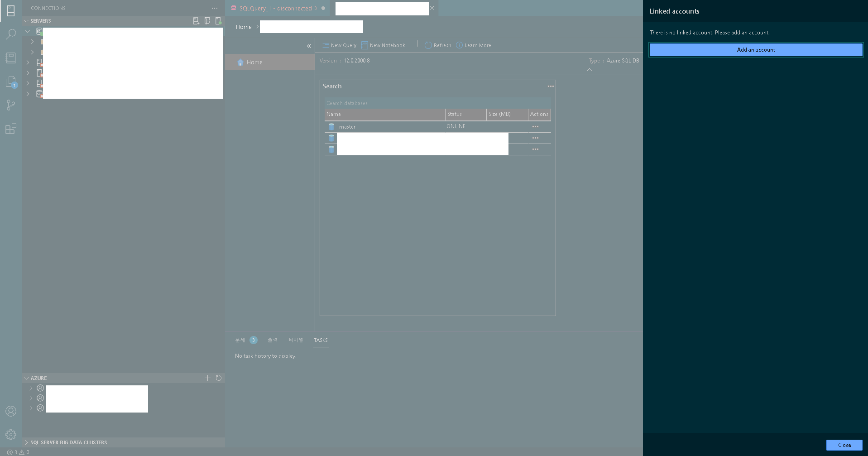Open the Connections panel more actions menu

[x=215, y=8]
